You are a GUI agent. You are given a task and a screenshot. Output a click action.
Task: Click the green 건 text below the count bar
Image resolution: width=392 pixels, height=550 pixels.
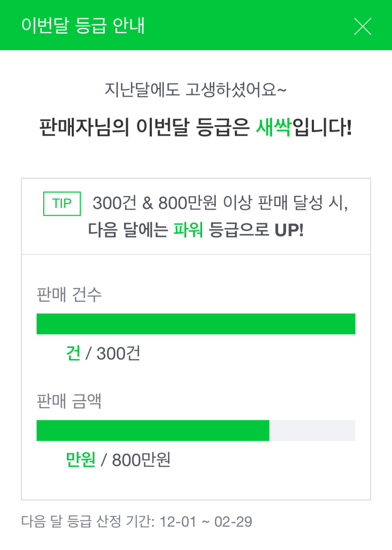[x=73, y=353]
